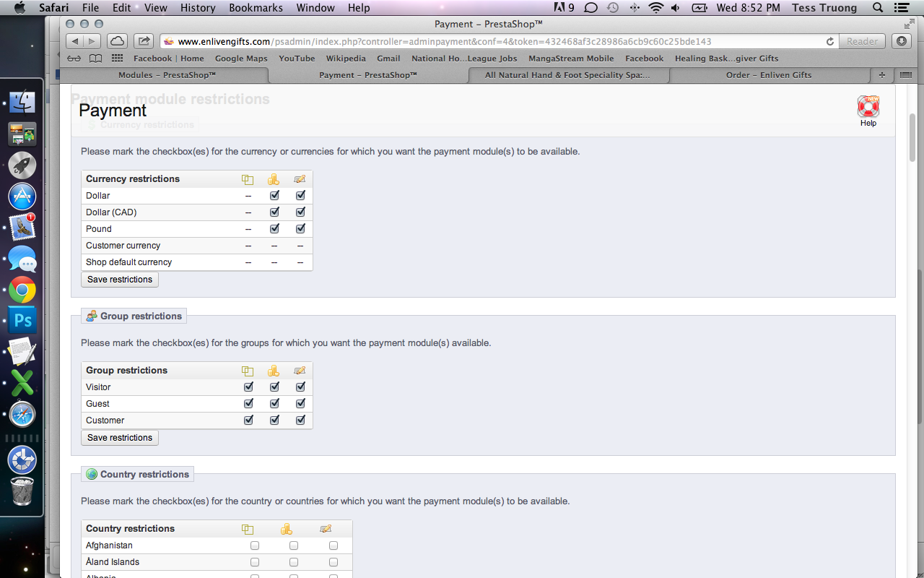This screenshot has height=578, width=924.
Task: Open App Store icon in Dock
Action: (x=22, y=197)
